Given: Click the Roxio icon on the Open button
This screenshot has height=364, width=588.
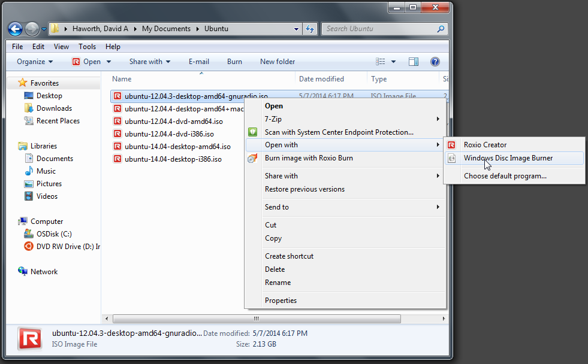Looking at the screenshot, I should [x=76, y=62].
